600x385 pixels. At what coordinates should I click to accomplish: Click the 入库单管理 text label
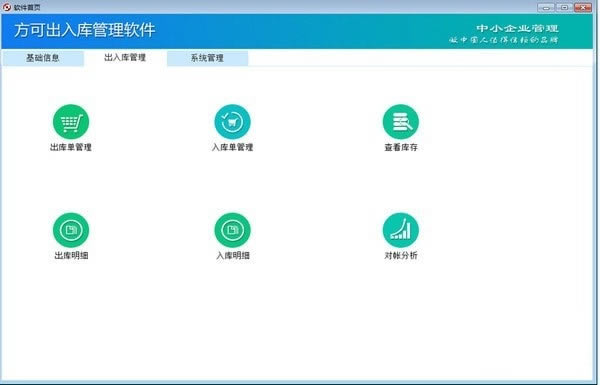pyautogui.click(x=232, y=147)
